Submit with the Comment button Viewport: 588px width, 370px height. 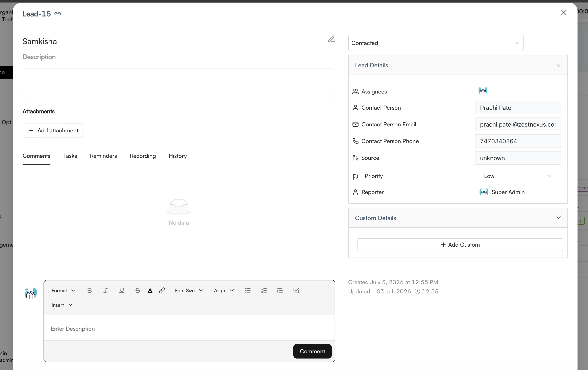312,351
